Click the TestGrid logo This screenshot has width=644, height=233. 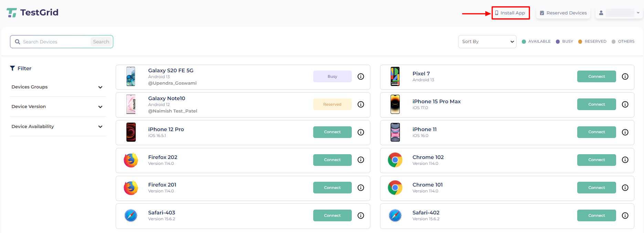32,13
